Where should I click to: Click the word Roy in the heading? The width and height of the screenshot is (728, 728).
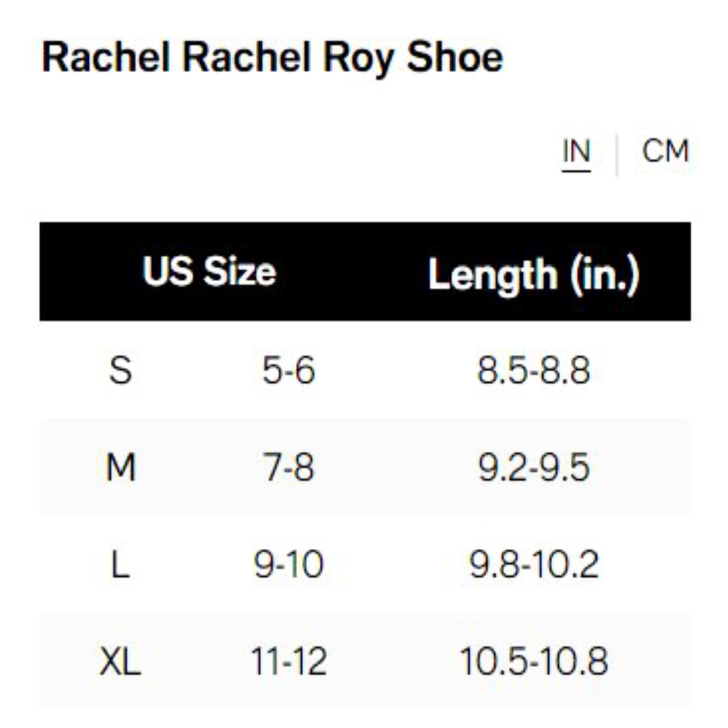coord(358,57)
